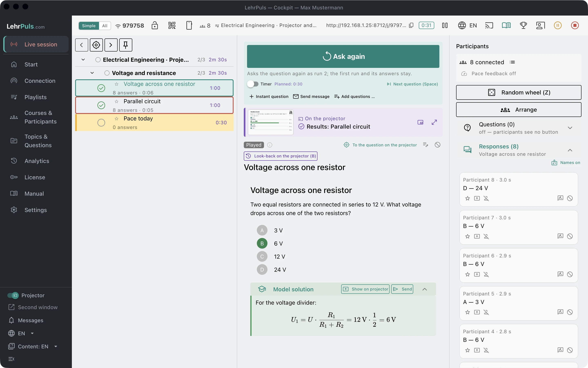Collapse the Model solution panel
Viewport: 588px width, 368px height.
[x=424, y=289]
